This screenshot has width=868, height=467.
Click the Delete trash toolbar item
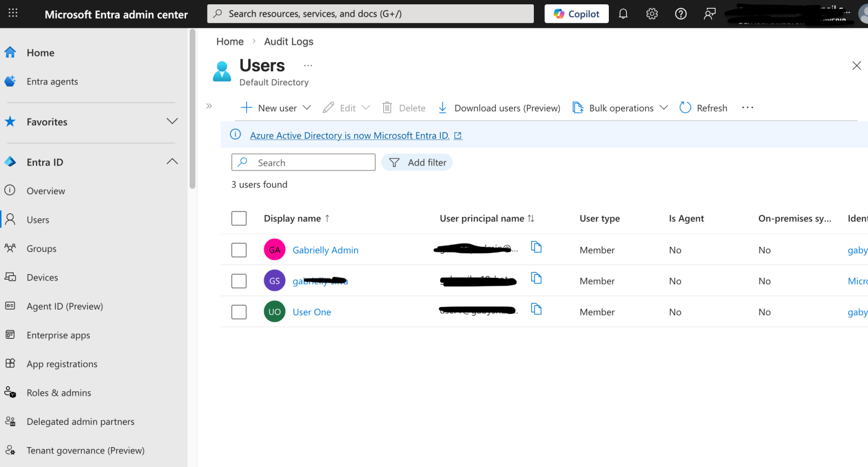coord(404,108)
